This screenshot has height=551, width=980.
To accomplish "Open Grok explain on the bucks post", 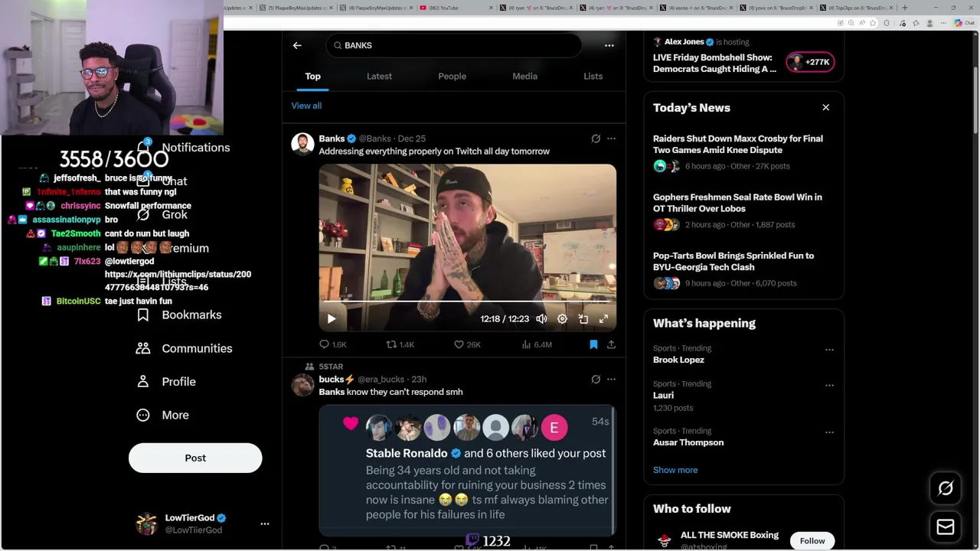I will click(x=596, y=379).
